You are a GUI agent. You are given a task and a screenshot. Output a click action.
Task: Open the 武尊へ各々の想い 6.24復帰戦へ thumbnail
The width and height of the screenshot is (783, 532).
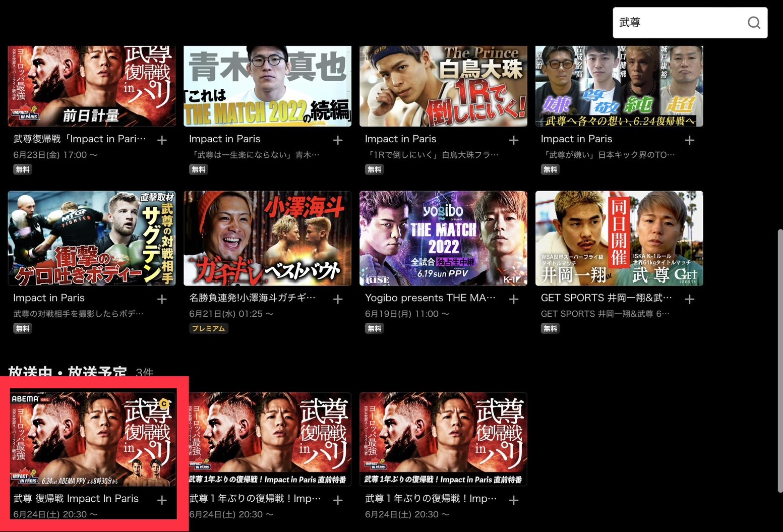click(x=619, y=86)
